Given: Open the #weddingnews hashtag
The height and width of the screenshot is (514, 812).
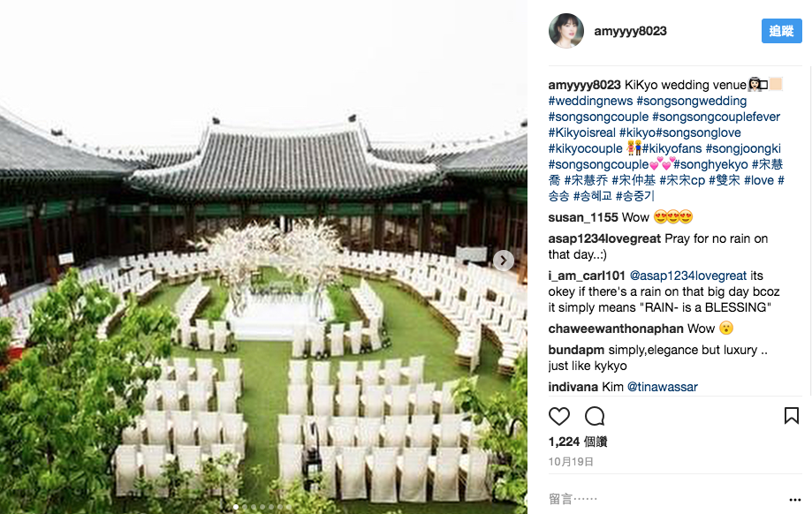Looking at the screenshot, I should 590,101.
